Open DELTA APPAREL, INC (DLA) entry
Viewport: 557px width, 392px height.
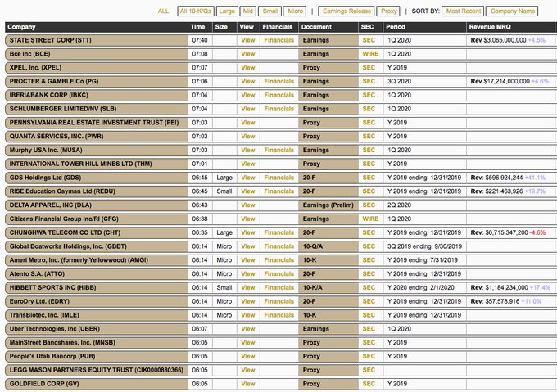(97, 205)
